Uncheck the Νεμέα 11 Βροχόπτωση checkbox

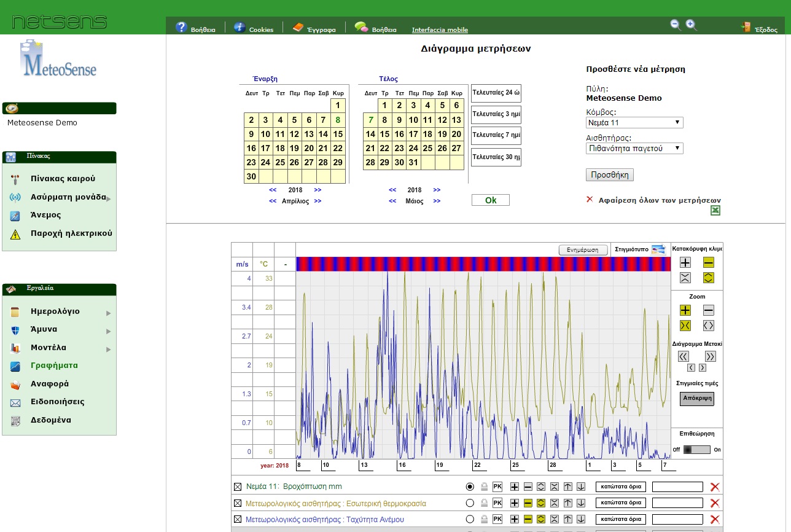[x=238, y=487]
